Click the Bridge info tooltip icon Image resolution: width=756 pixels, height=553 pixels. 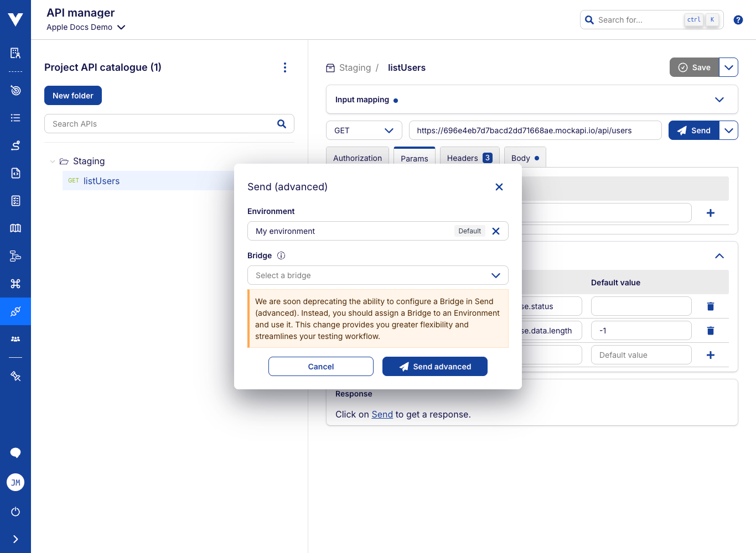(x=281, y=255)
